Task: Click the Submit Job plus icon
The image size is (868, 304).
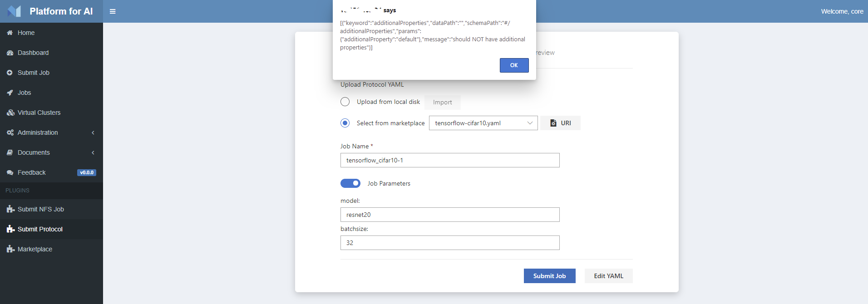Action: (10, 73)
